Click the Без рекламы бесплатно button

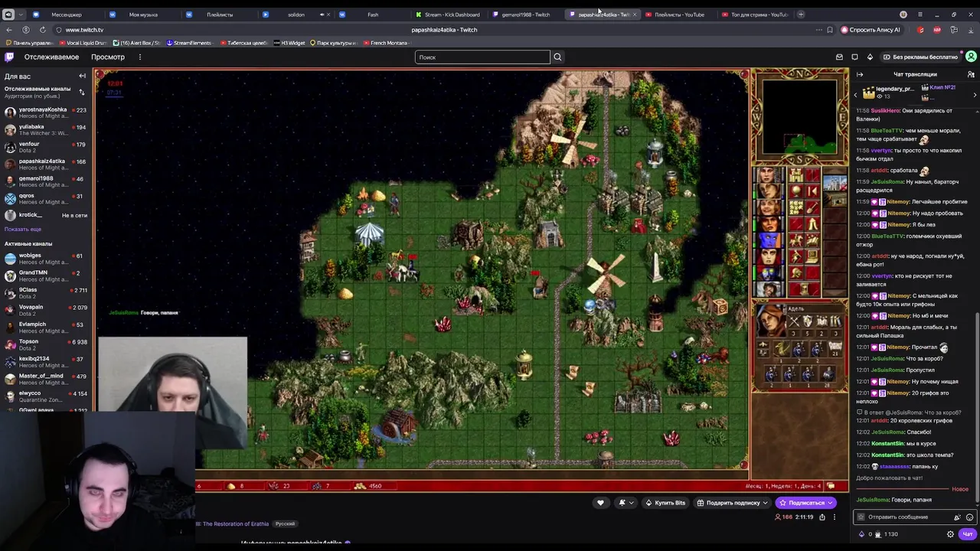tap(920, 57)
